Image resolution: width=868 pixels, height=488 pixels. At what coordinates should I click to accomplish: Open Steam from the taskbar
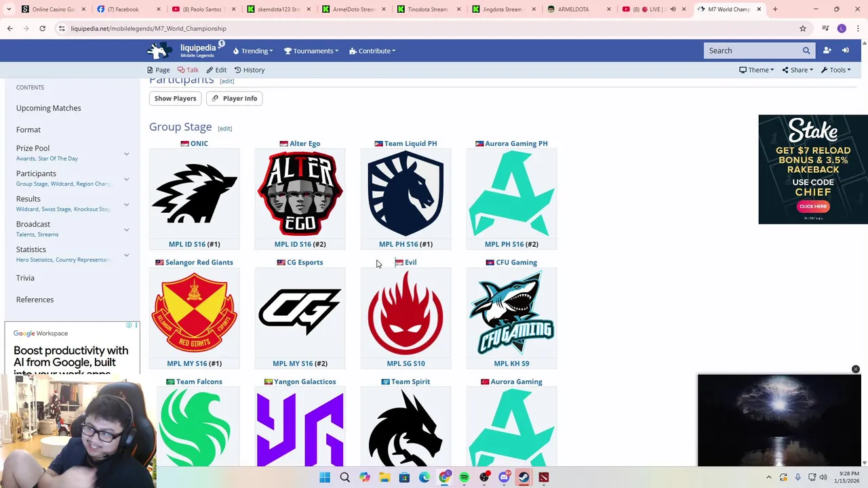click(x=524, y=477)
